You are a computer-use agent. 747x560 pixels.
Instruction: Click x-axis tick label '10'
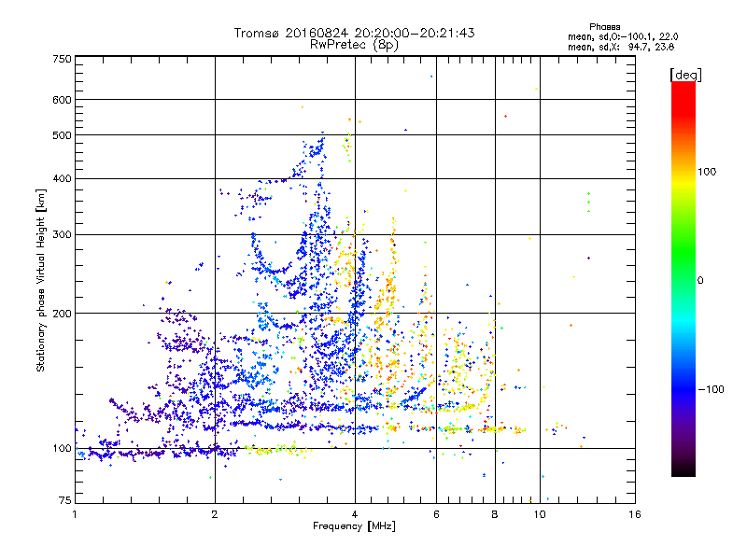click(540, 514)
